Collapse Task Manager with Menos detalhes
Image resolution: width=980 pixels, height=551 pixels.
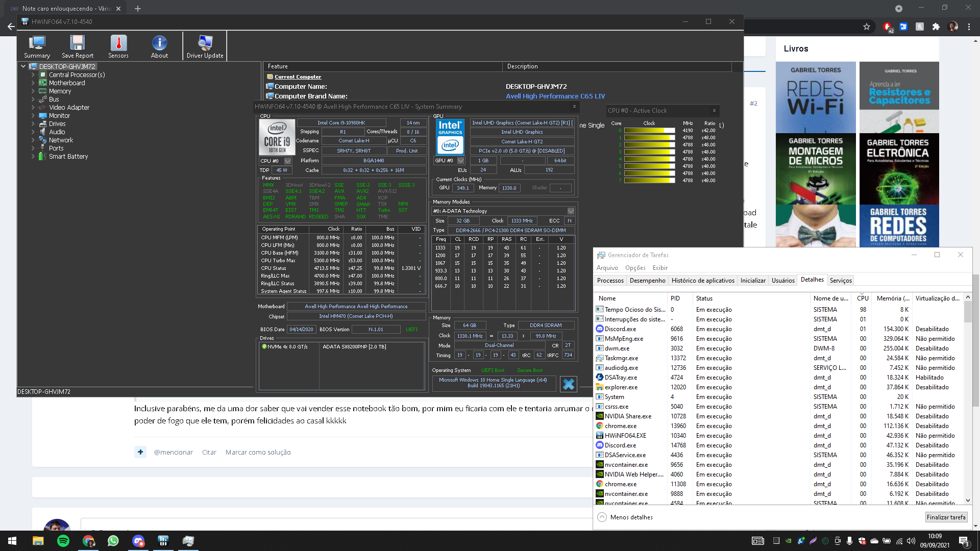tap(625, 517)
